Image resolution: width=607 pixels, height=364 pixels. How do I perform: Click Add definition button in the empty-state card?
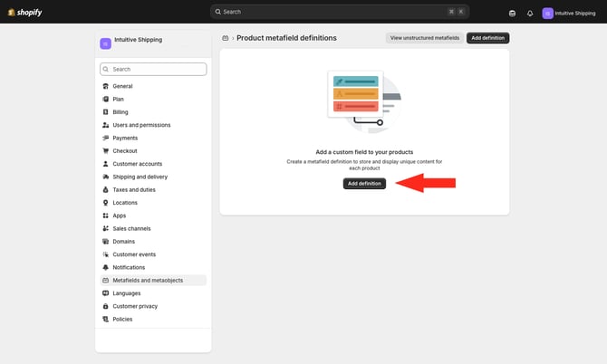pyautogui.click(x=364, y=183)
